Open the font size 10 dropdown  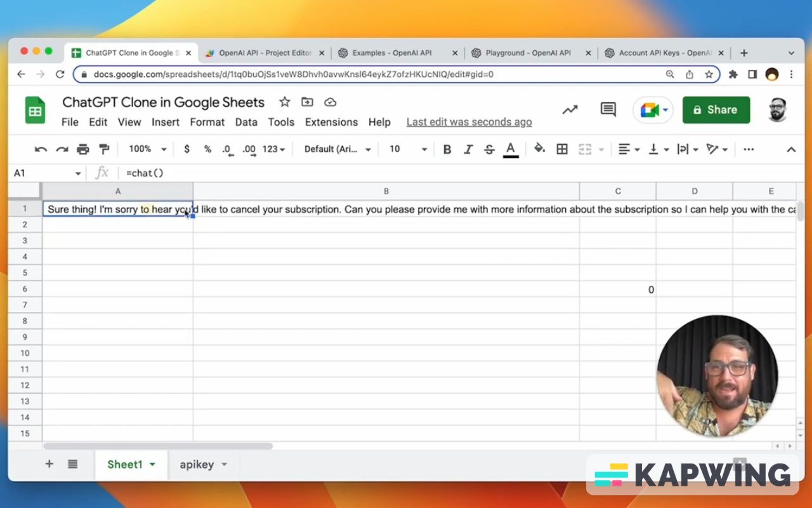[x=408, y=149]
